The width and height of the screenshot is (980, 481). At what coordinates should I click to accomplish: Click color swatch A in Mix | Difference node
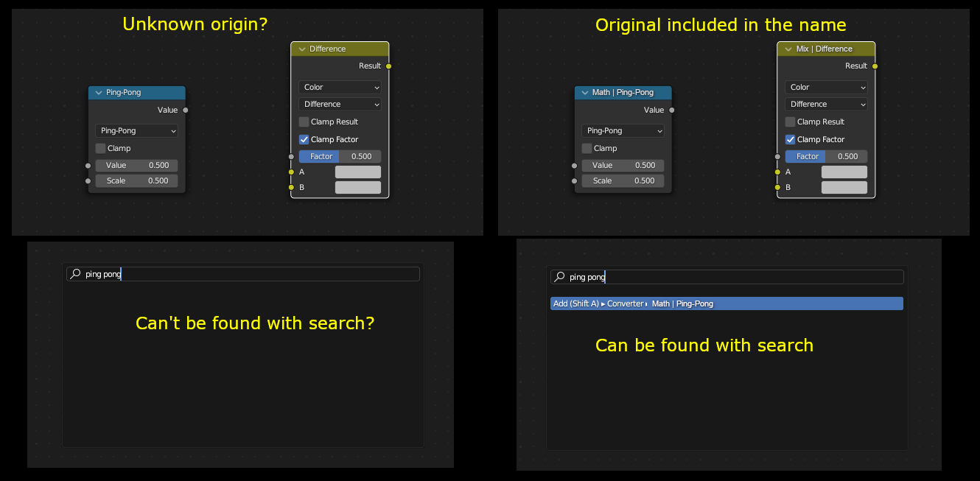(x=844, y=172)
